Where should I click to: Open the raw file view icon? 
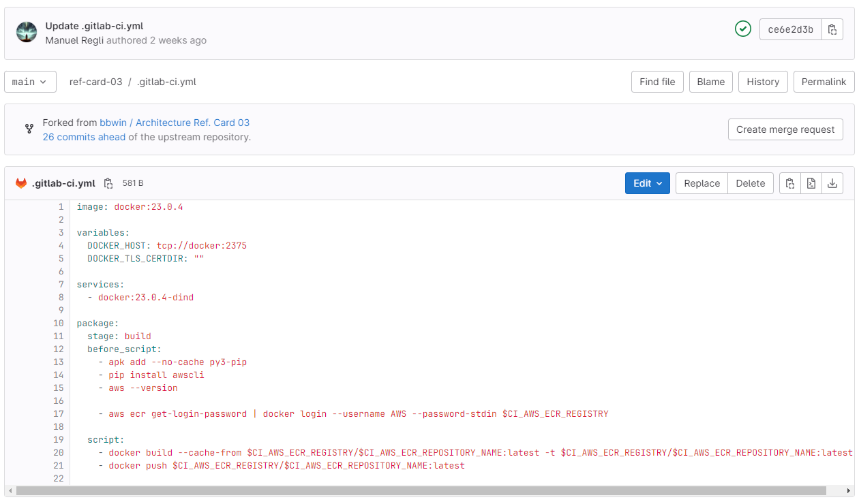click(811, 183)
